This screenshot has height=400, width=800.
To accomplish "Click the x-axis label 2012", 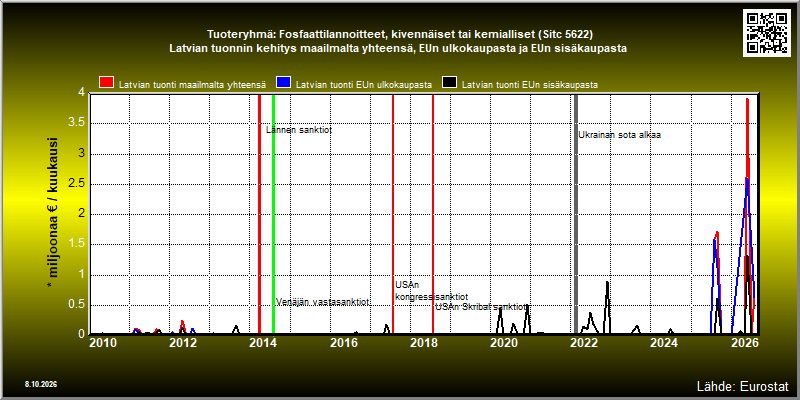I will (x=183, y=342).
